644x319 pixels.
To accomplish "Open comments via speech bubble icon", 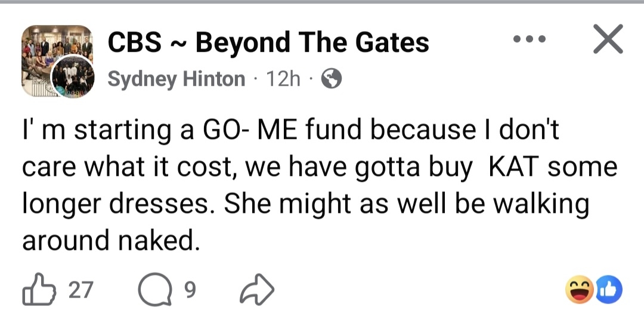I will click(x=151, y=290).
